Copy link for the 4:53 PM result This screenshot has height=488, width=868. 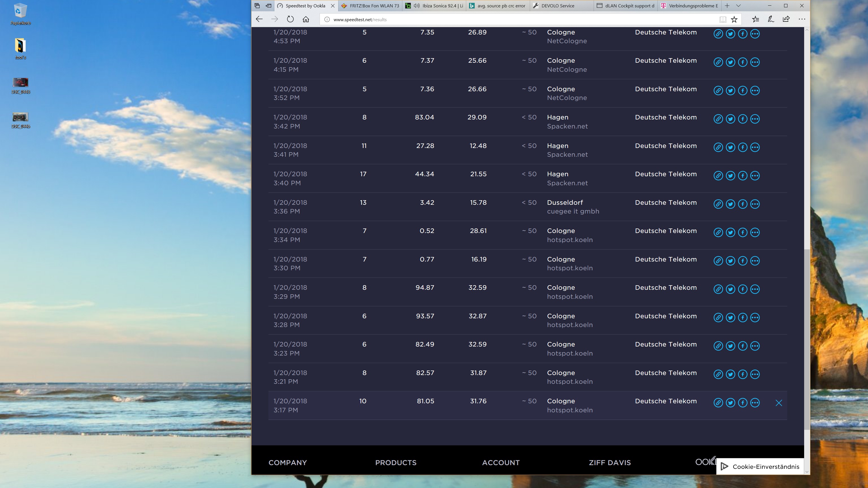click(x=718, y=34)
